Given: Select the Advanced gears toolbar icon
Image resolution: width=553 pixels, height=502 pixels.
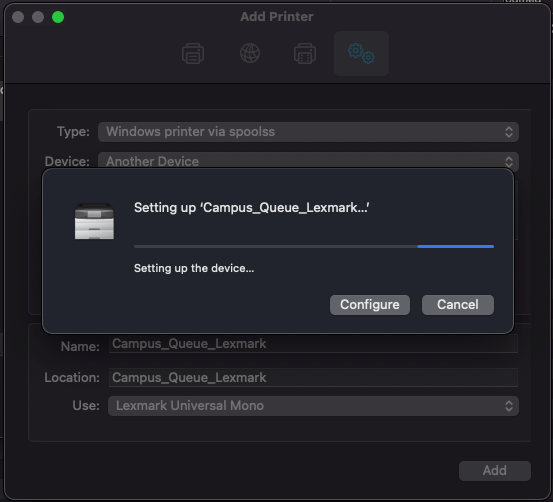Looking at the screenshot, I should [361, 54].
